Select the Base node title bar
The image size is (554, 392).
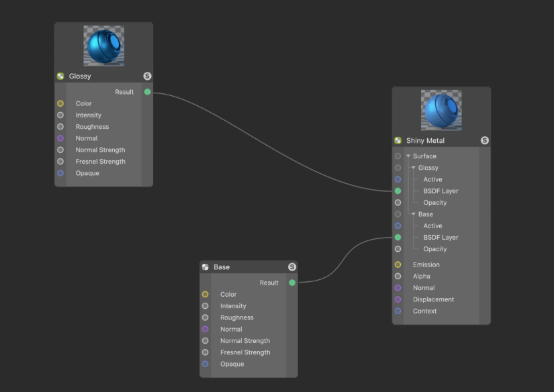(x=248, y=267)
